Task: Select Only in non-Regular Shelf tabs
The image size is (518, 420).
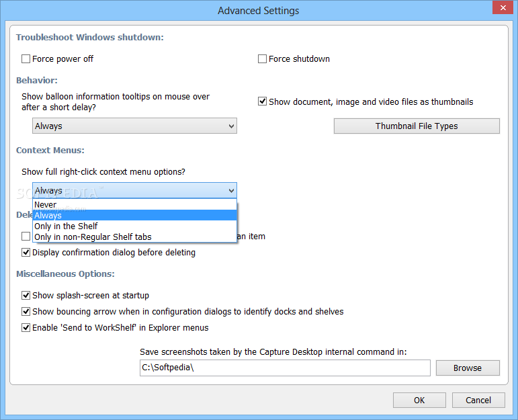Action: (135, 237)
